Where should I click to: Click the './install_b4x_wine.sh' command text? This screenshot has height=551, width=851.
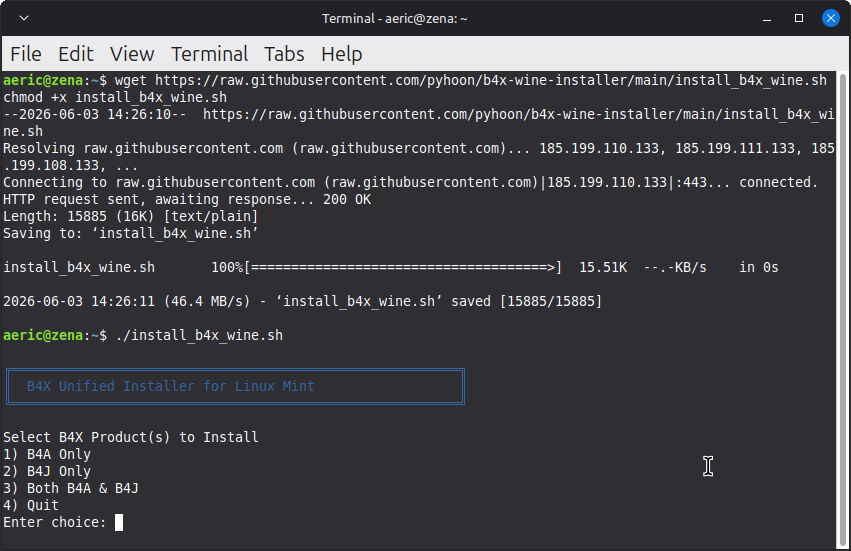(x=199, y=335)
